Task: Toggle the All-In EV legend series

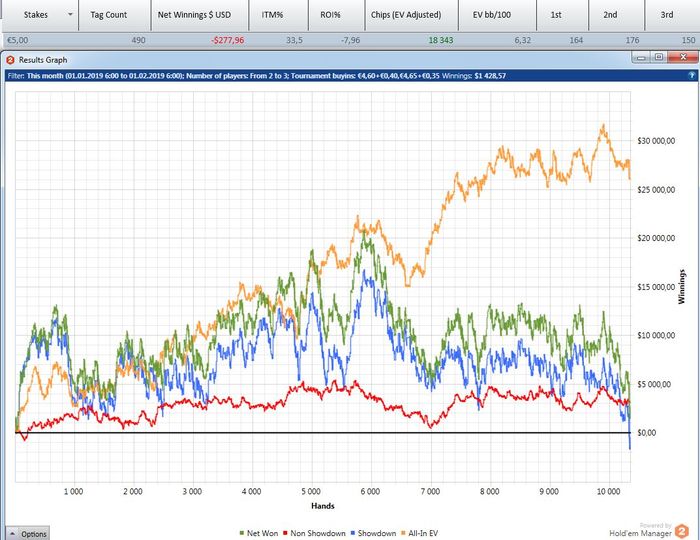Action: [420, 533]
